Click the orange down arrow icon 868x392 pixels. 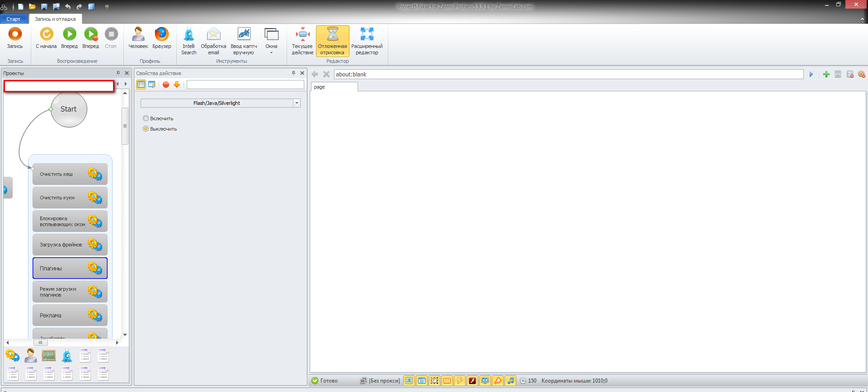point(177,85)
